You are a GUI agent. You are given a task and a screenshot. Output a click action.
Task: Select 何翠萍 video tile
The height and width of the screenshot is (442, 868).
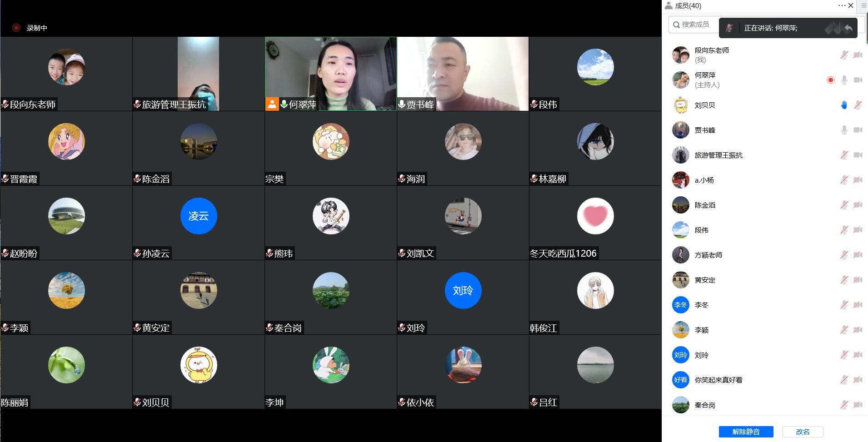[331, 74]
